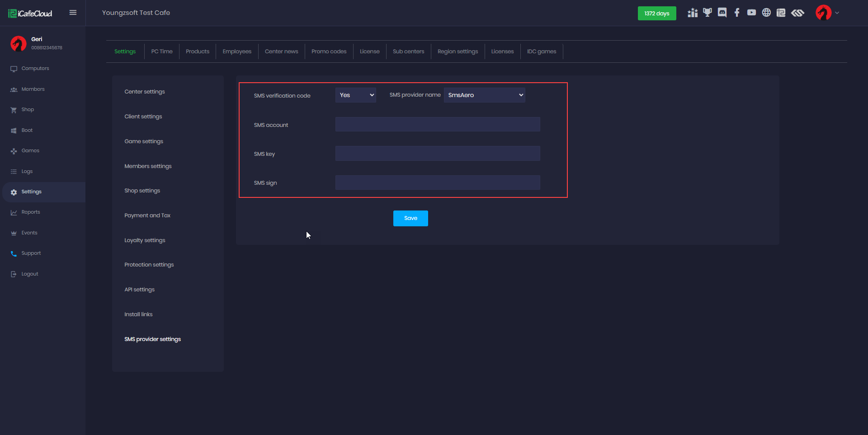Focus the SMS account input field
868x435 pixels.
pyautogui.click(x=437, y=125)
